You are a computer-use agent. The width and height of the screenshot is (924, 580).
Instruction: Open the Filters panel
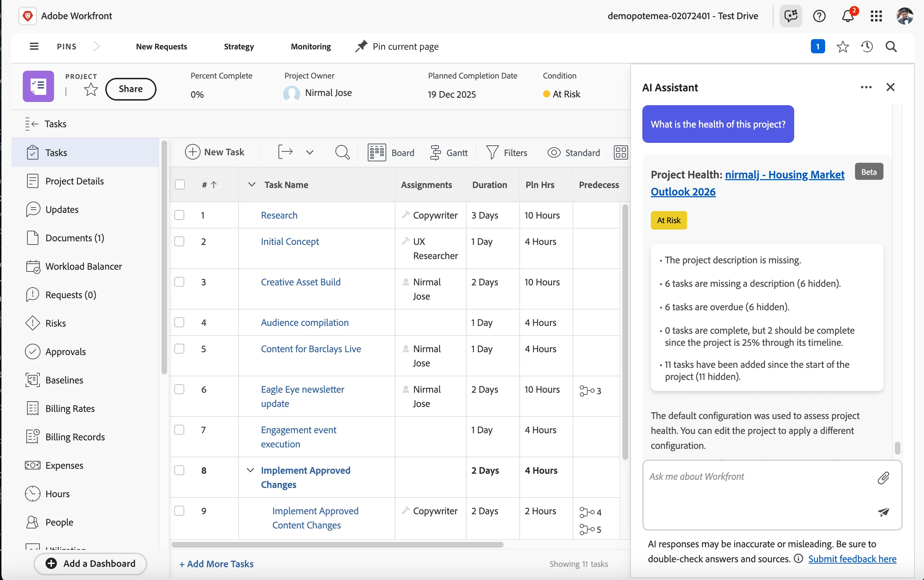pyautogui.click(x=506, y=152)
